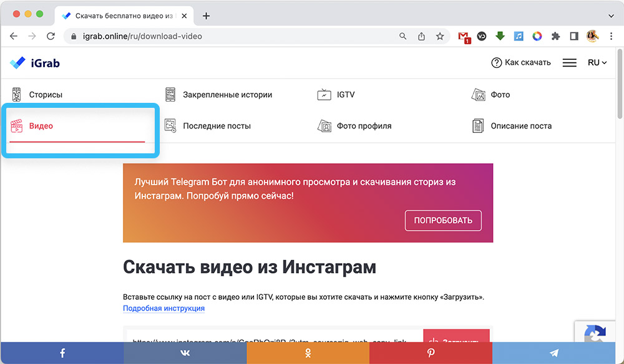Open the IGTV section
624x364 pixels.
(345, 95)
